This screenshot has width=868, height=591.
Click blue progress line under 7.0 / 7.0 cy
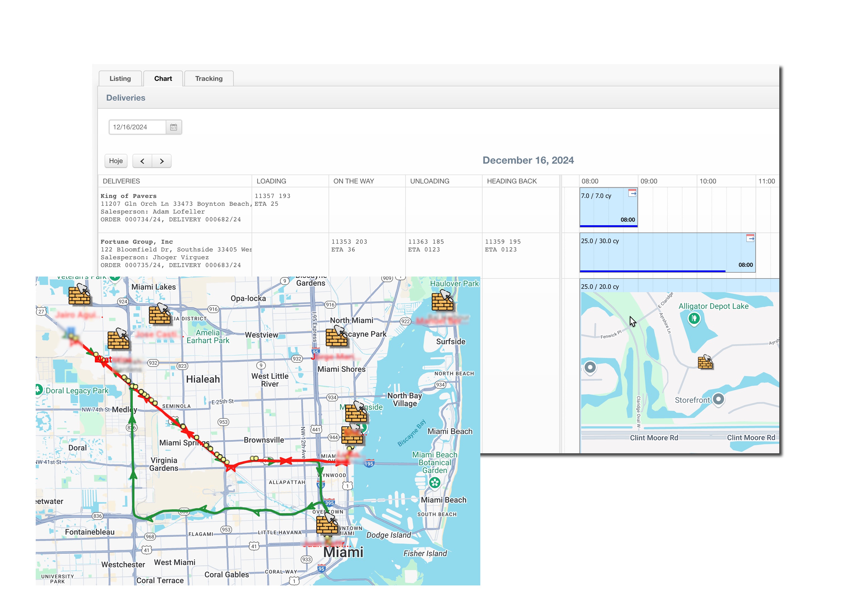[x=608, y=226]
